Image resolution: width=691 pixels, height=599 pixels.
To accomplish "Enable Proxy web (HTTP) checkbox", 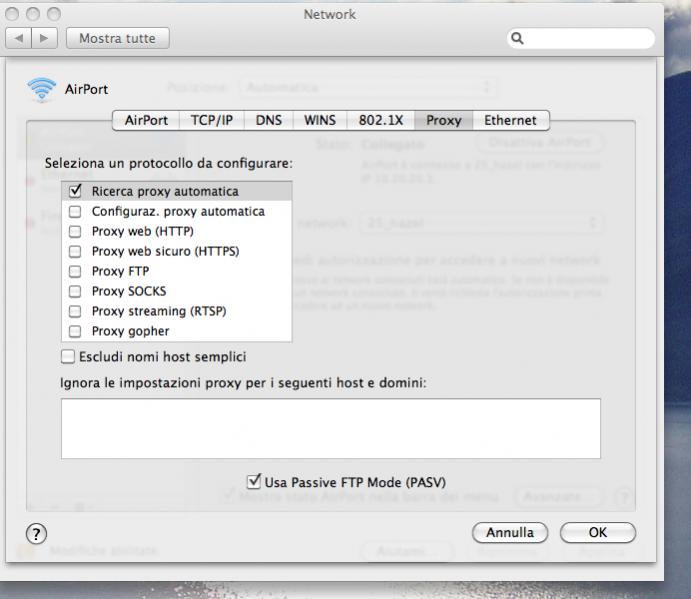I will tap(75, 231).
